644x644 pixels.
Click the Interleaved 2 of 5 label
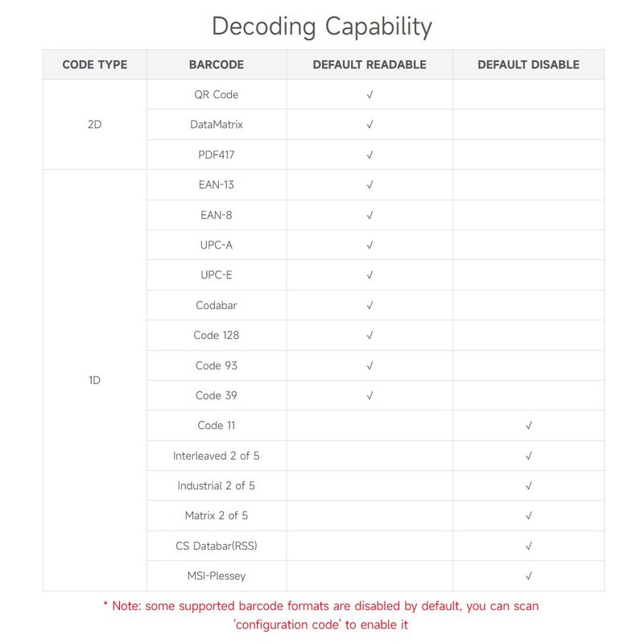216,456
